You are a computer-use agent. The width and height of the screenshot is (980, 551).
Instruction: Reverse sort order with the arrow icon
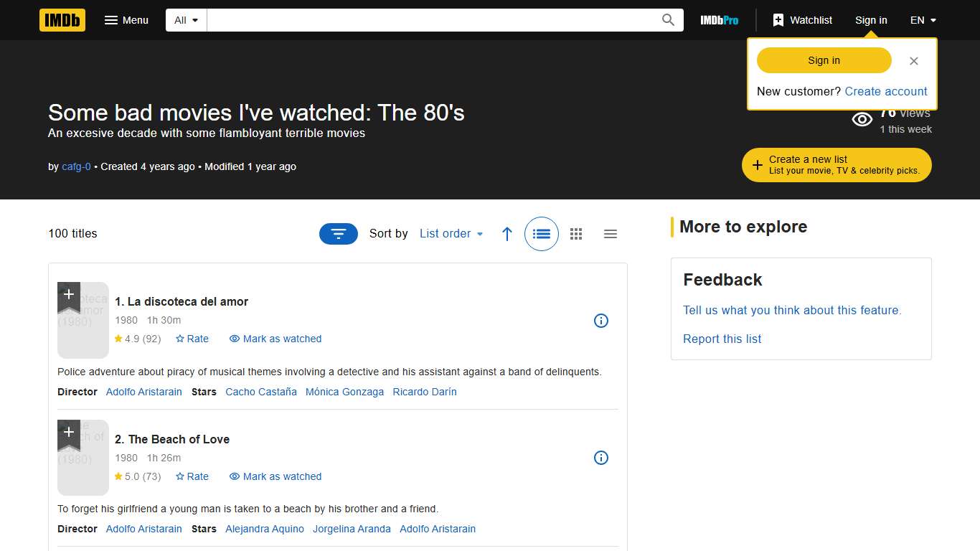(x=507, y=233)
